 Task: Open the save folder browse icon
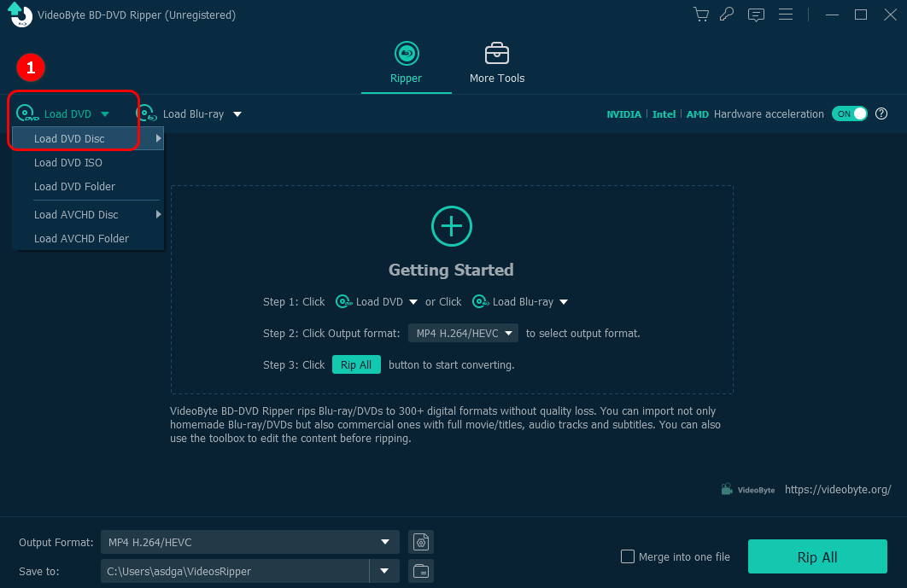(x=421, y=571)
